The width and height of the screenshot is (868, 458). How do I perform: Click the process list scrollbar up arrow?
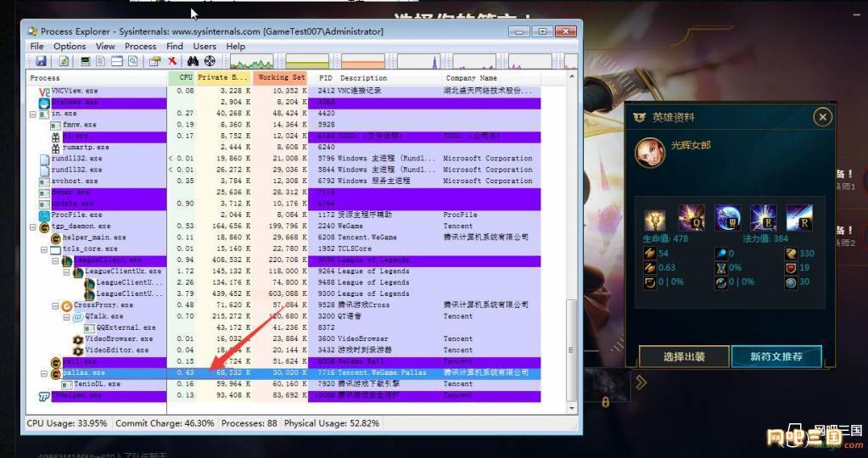click(572, 77)
